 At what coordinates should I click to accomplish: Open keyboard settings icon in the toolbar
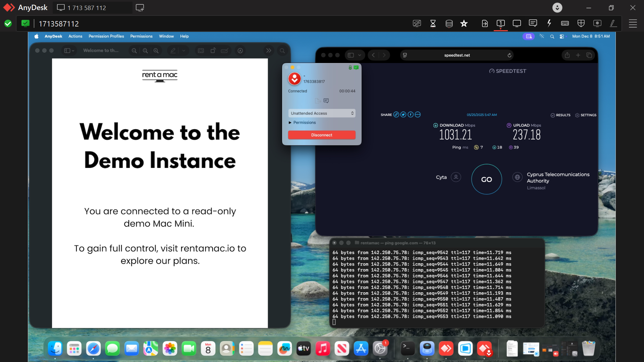(565, 23)
